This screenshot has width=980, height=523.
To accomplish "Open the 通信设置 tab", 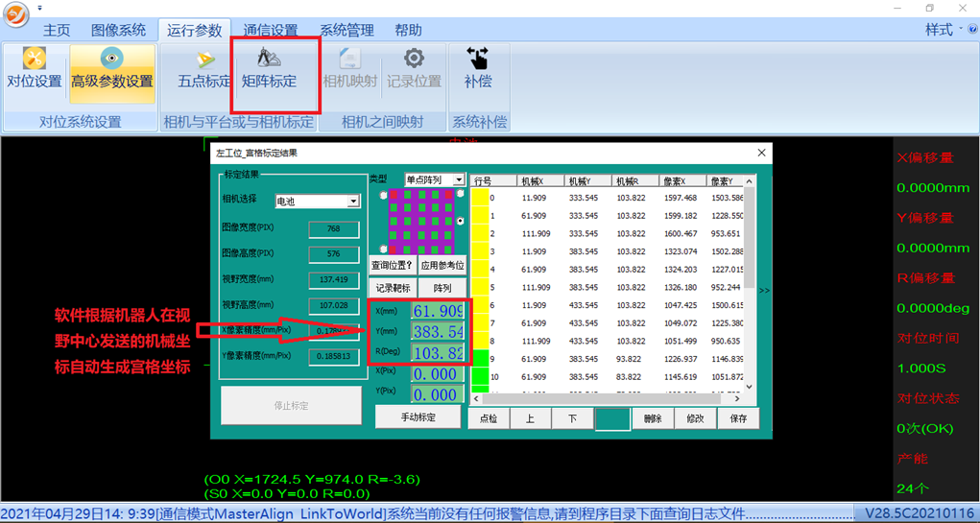I will pyautogui.click(x=270, y=30).
